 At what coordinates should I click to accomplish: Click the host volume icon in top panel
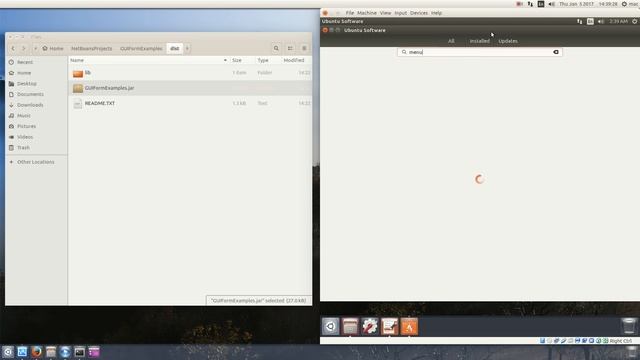tap(551, 4)
